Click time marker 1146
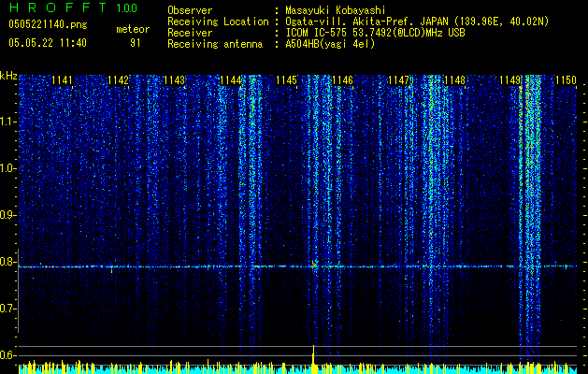 pyautogui.click(x=343, y=80)
